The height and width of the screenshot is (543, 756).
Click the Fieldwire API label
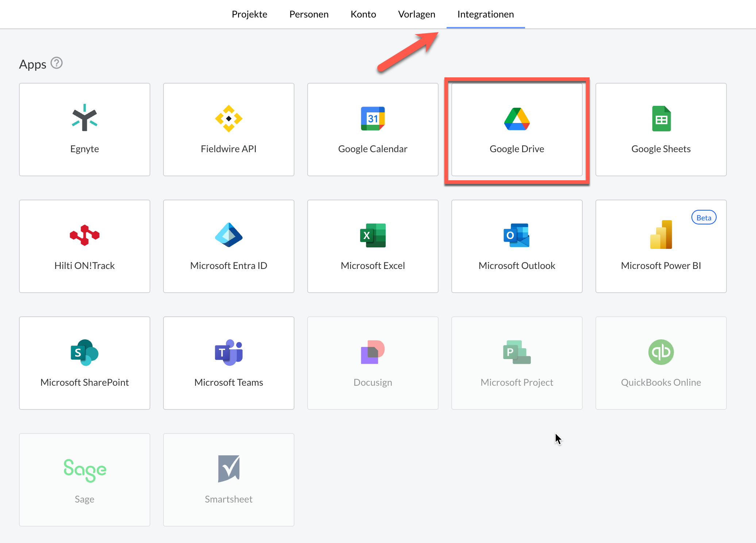229,149
